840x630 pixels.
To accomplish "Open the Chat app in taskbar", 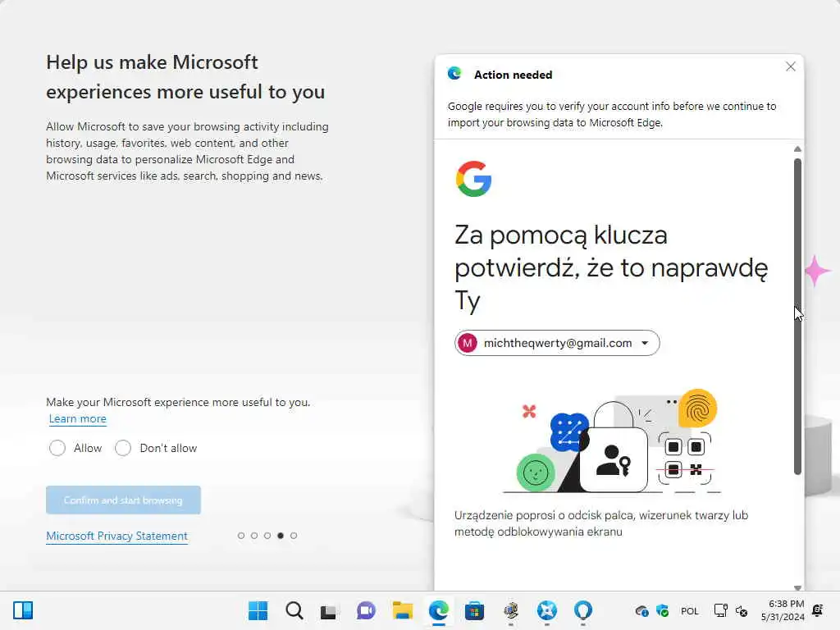I will 366,610.
